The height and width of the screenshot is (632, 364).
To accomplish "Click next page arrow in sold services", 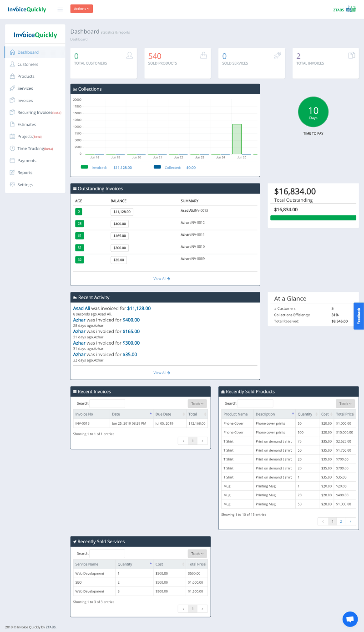I will (202, 609).
